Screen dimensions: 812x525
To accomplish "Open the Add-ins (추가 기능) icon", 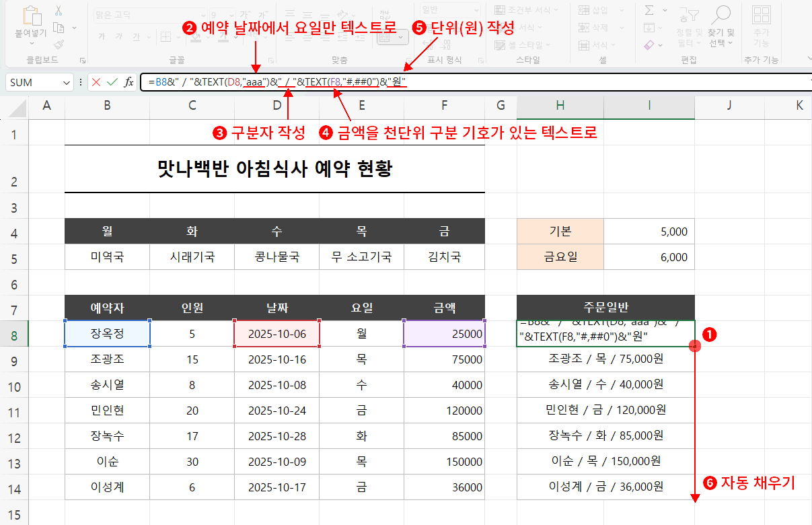I will click(x=762, y=17).
